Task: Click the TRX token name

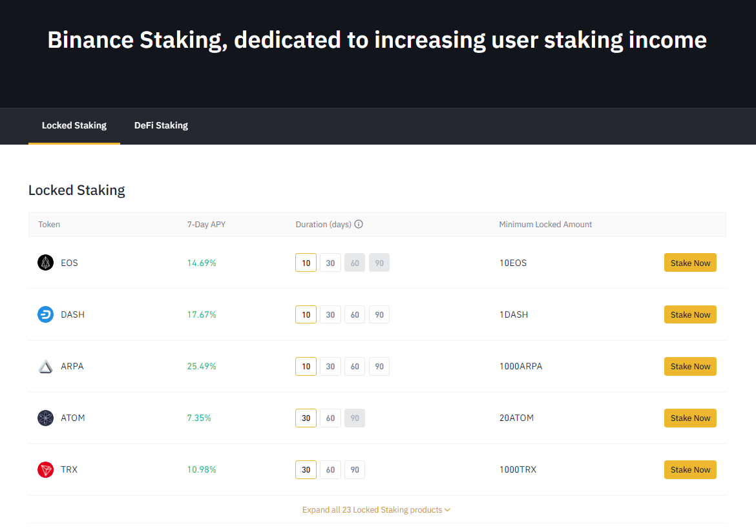Action: [69, 469]
